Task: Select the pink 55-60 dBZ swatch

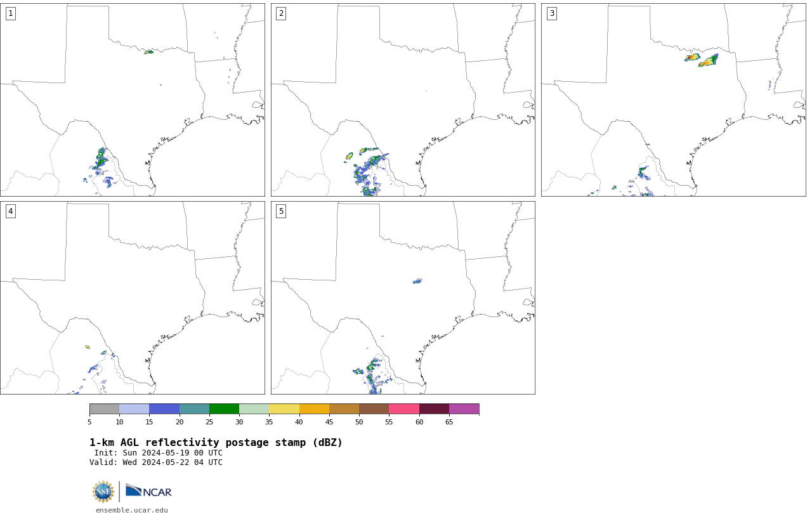Action: point(404,409)
